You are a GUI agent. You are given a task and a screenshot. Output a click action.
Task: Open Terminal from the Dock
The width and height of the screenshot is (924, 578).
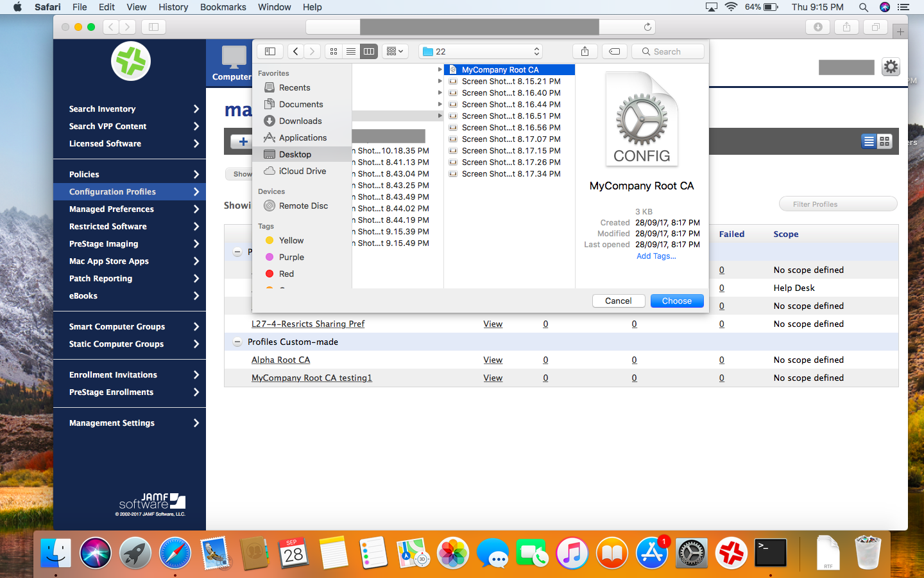pos(771,553)
